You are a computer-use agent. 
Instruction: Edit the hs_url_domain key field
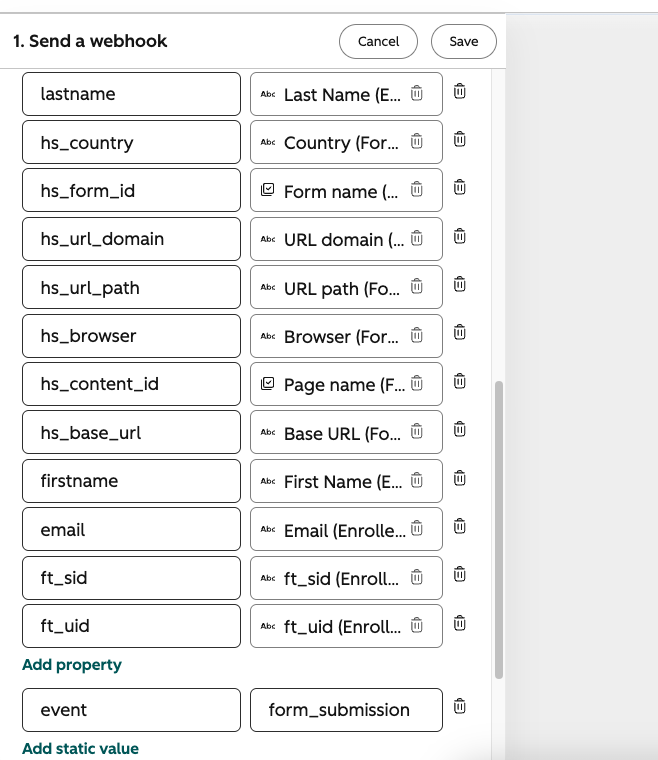point(131,239)
